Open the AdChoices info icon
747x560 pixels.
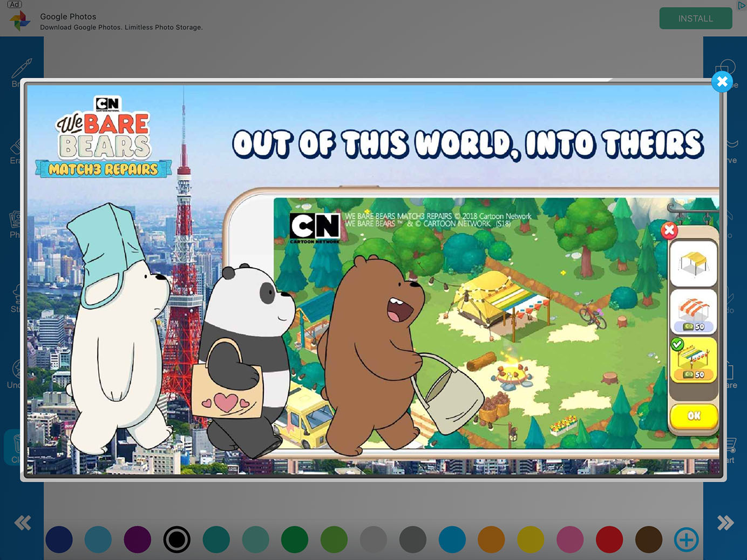742,5
